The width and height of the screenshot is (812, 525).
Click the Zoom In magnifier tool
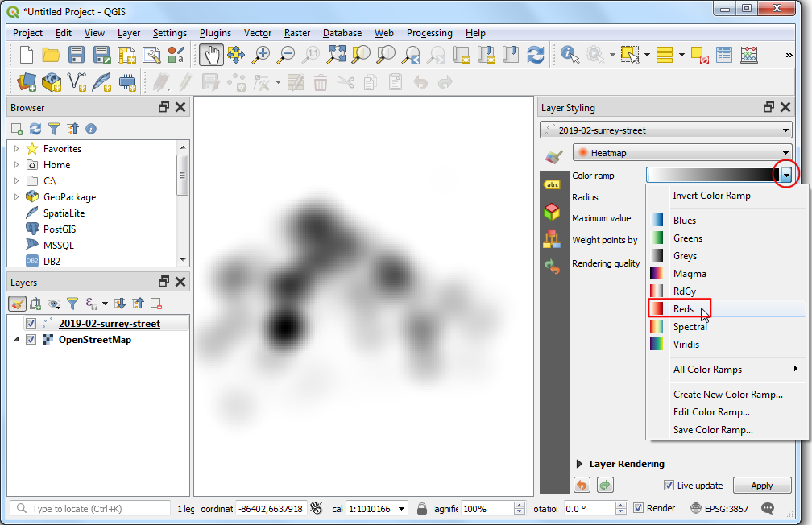[261, 55]
